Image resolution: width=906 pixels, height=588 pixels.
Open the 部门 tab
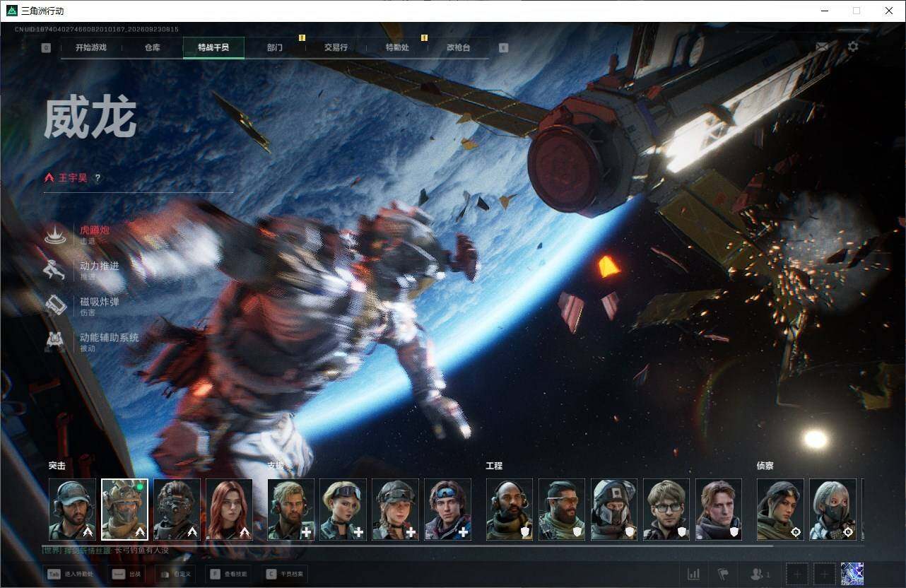[275, 47]
